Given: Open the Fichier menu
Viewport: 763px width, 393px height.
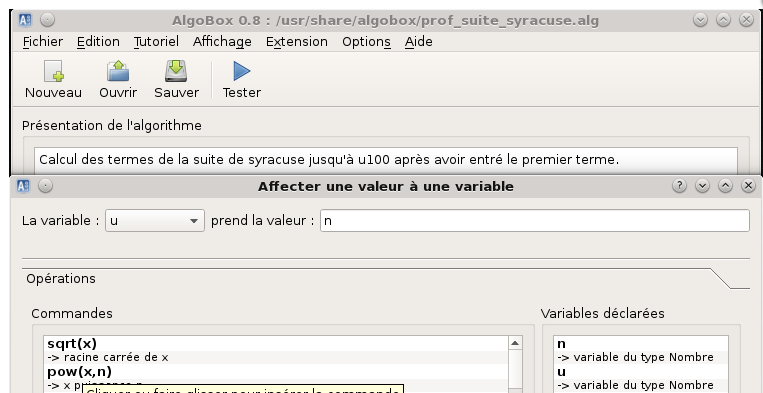Looking at the screenshot, I should point(43,42).
